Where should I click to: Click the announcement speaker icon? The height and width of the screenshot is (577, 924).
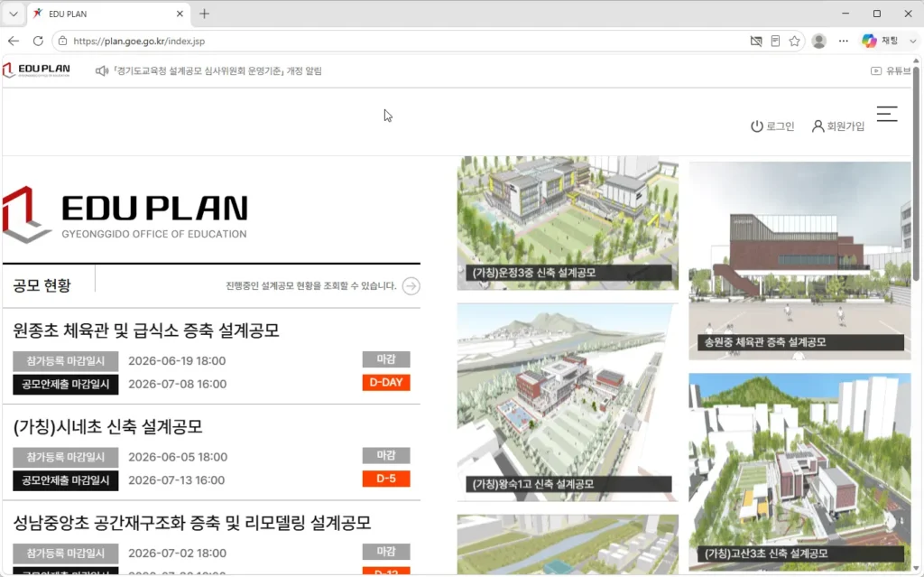[101, 70]
